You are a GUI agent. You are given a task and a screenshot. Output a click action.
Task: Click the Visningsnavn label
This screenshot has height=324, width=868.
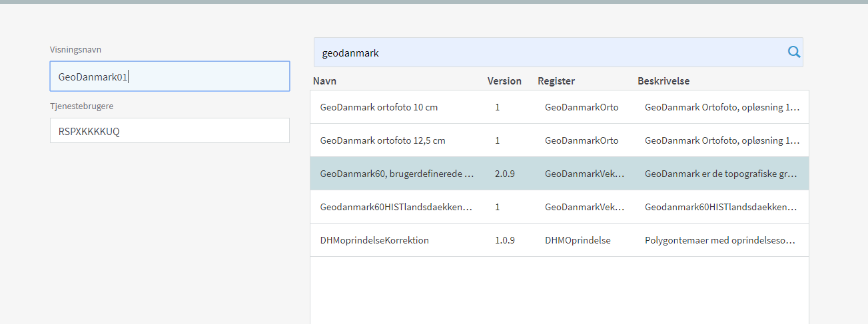pos(75,50)
